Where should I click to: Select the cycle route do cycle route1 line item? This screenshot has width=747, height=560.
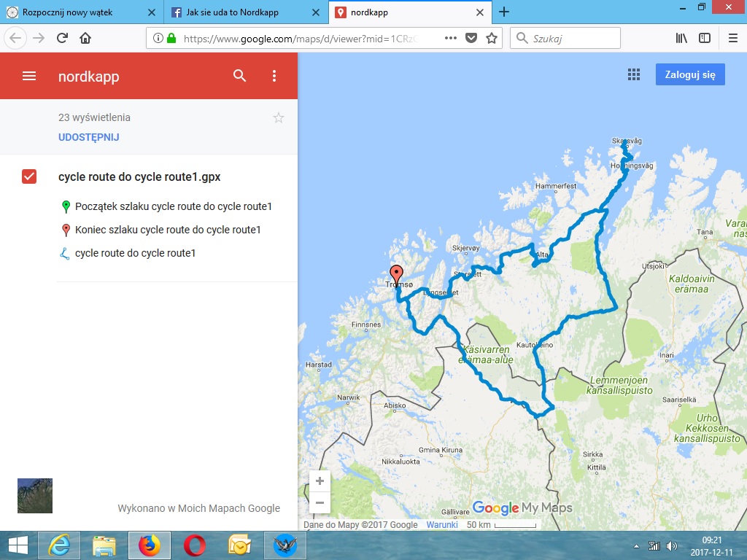point(128,253)
